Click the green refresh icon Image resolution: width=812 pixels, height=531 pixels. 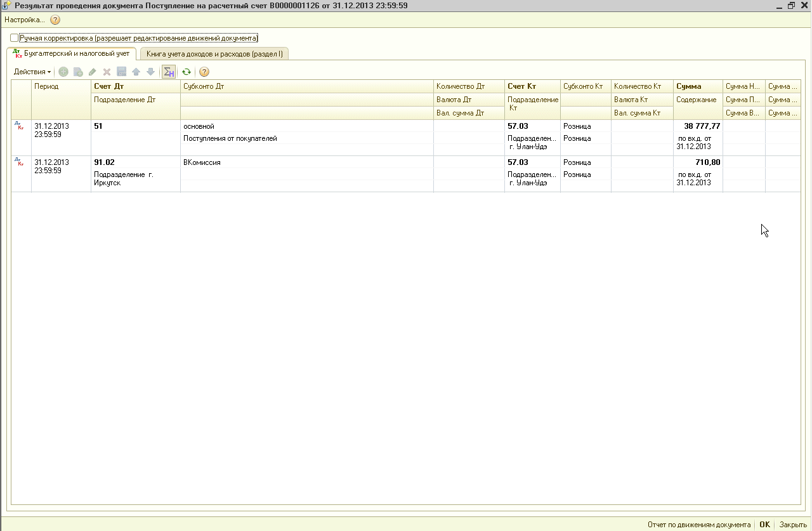pos(187,72)
